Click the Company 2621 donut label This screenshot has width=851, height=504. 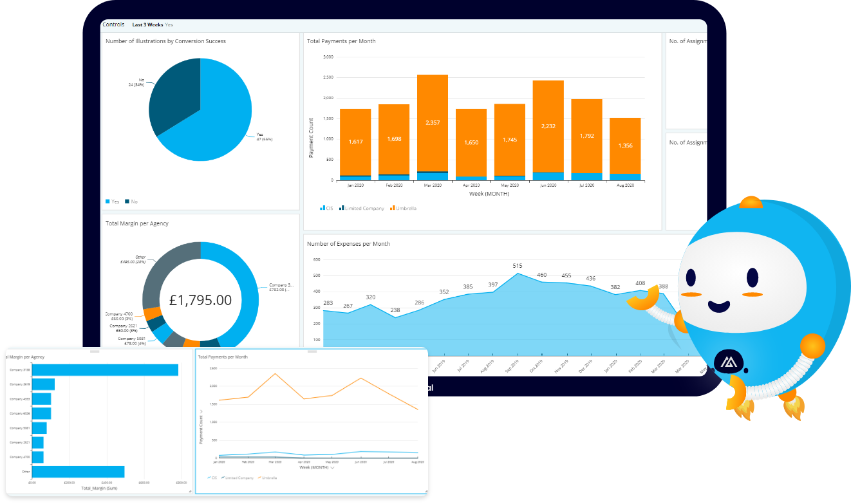(x=123, y=328)
